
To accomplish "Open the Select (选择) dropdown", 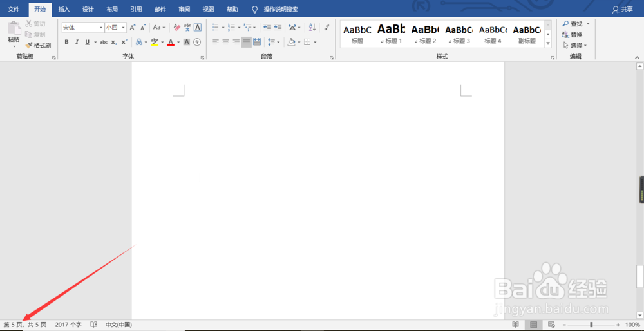I will pos(575,45).
